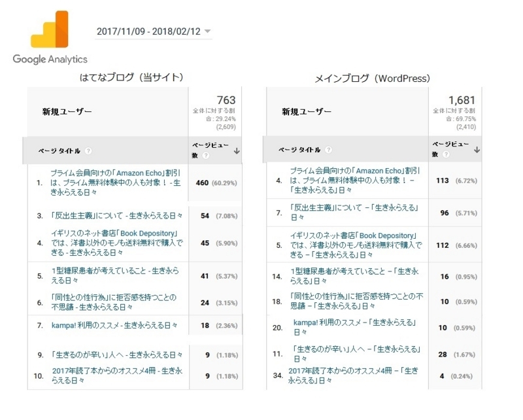The height and width of the screenshot is (420, 523).
Task: Click the 16 page views cell
Action: (x=445, y=277)
